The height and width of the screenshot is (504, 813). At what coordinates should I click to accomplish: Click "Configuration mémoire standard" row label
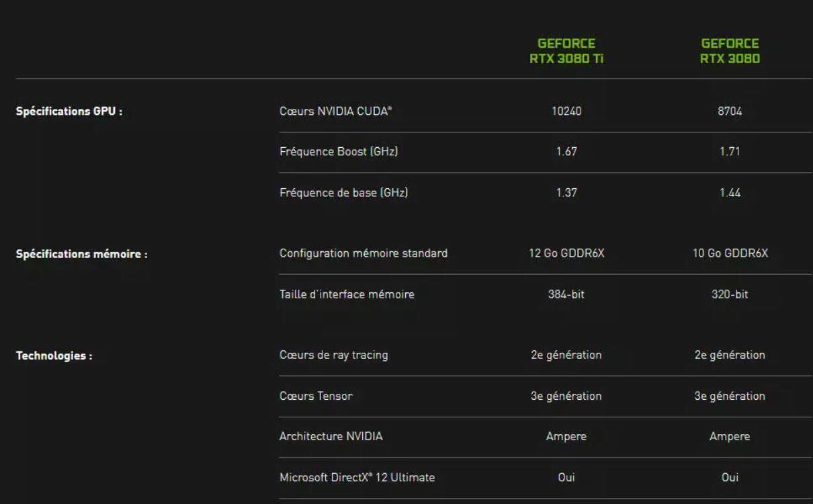[363, 253]
